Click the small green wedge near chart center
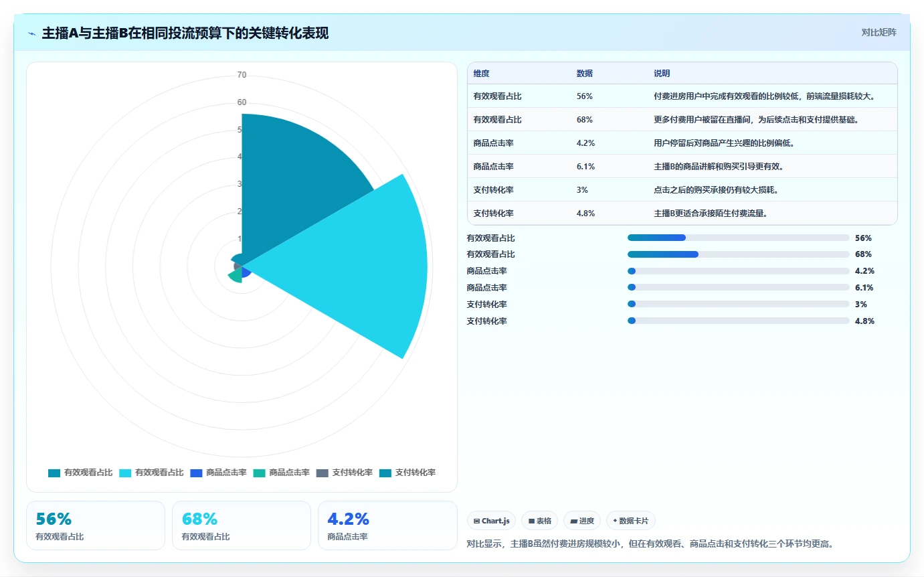This screenshot has height=577, width=924. (236, 275)
